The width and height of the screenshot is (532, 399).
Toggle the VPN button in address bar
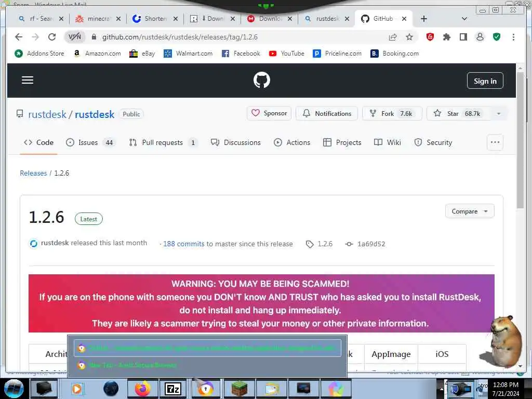point(75,37)
